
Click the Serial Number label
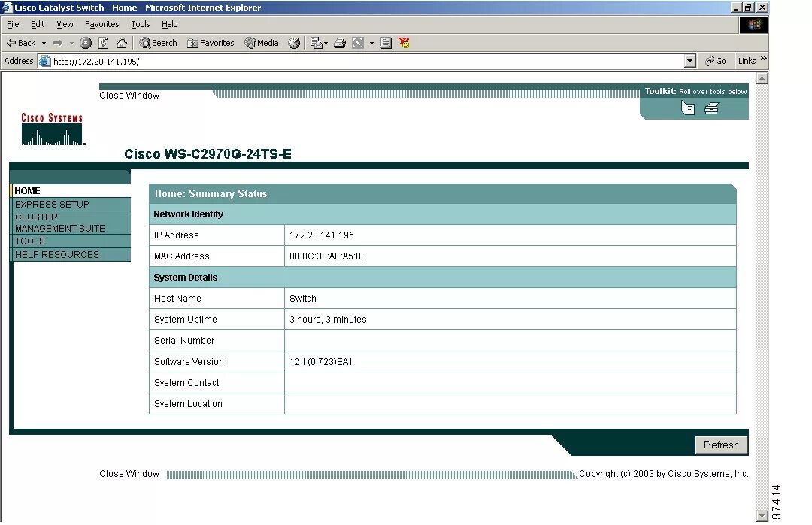click(x=184, y=341)
